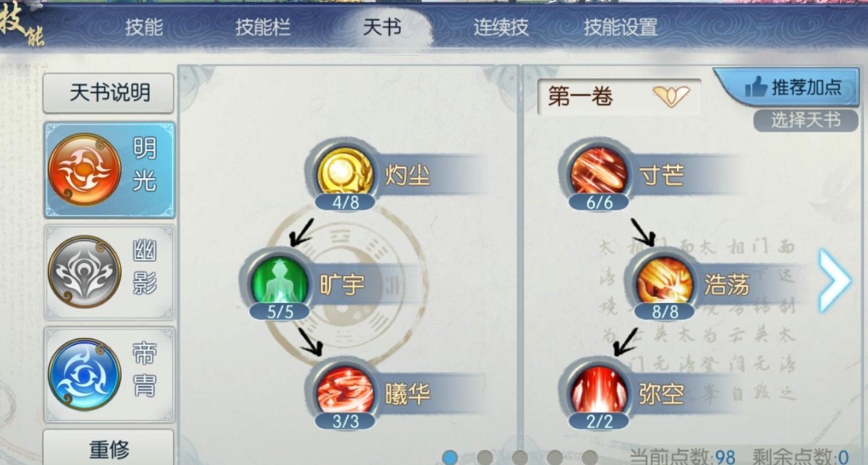The width and height of the screenshot is (868, 465).
Task: Open the 连续技 tab
Action: click(x=501, y=27)
